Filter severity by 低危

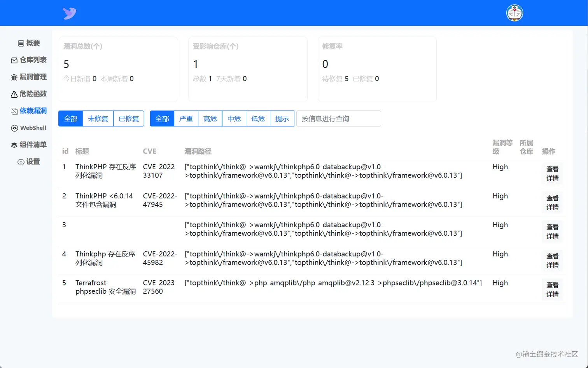[258, 119]
